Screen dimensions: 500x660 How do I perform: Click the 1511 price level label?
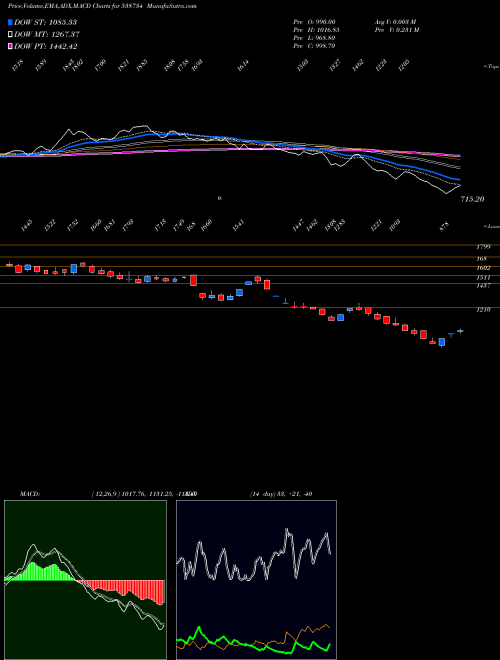[x=484, y=278]
